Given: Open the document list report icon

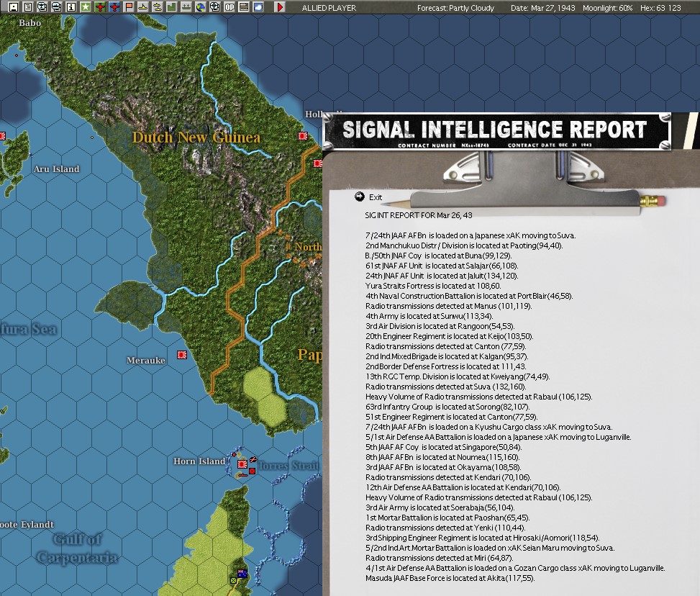Looking at the screenshot, I should click(x=27, y=6).
